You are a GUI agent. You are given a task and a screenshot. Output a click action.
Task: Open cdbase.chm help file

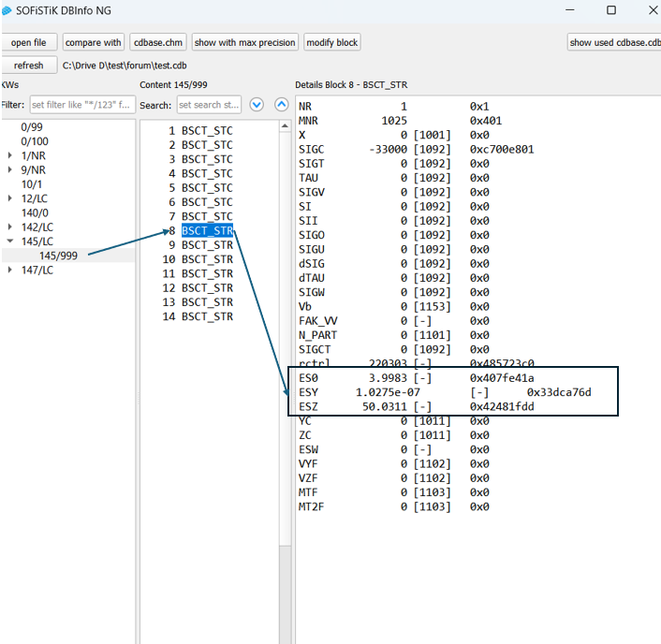point(157,42)
